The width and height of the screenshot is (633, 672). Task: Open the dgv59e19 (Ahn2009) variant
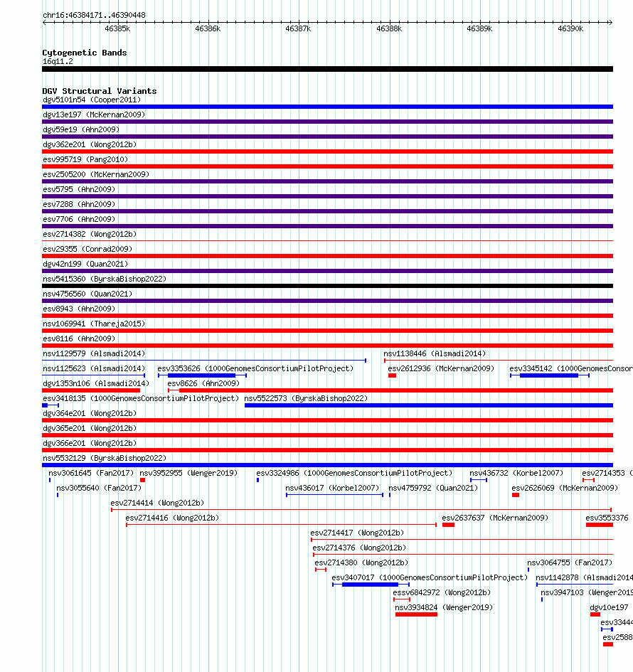tap(81, 130)
